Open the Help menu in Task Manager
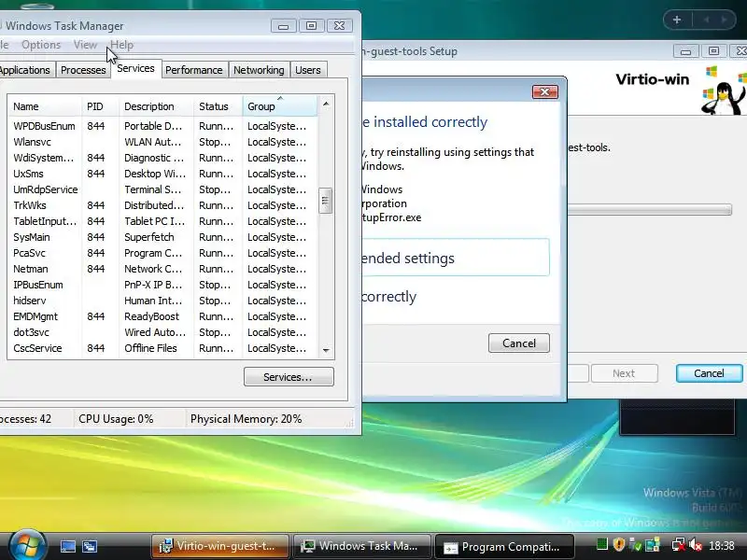Image resolution: width=747 pixels, height=560 pixels. (x=122, y=45)
